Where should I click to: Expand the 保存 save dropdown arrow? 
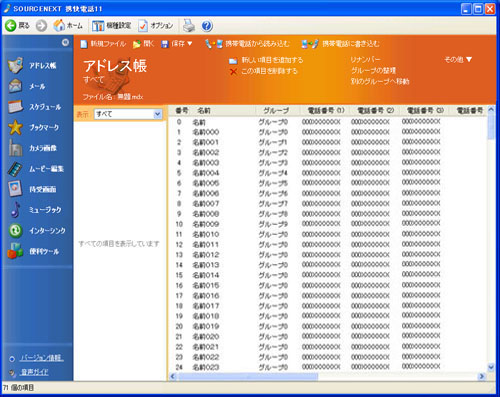190,44
